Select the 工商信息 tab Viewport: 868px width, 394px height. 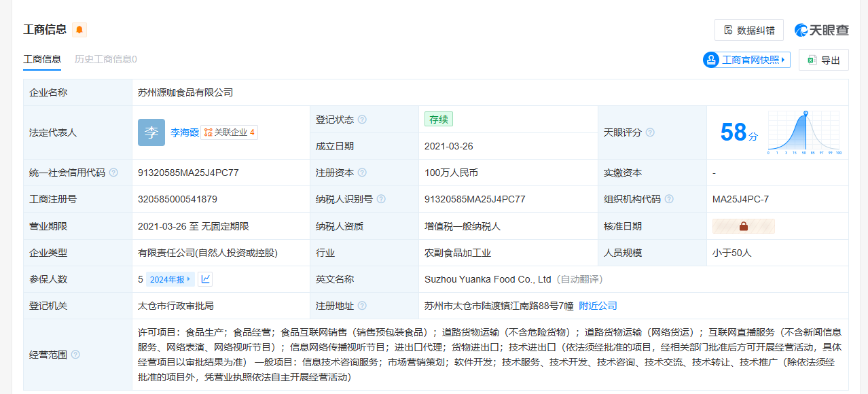(42, 59)
